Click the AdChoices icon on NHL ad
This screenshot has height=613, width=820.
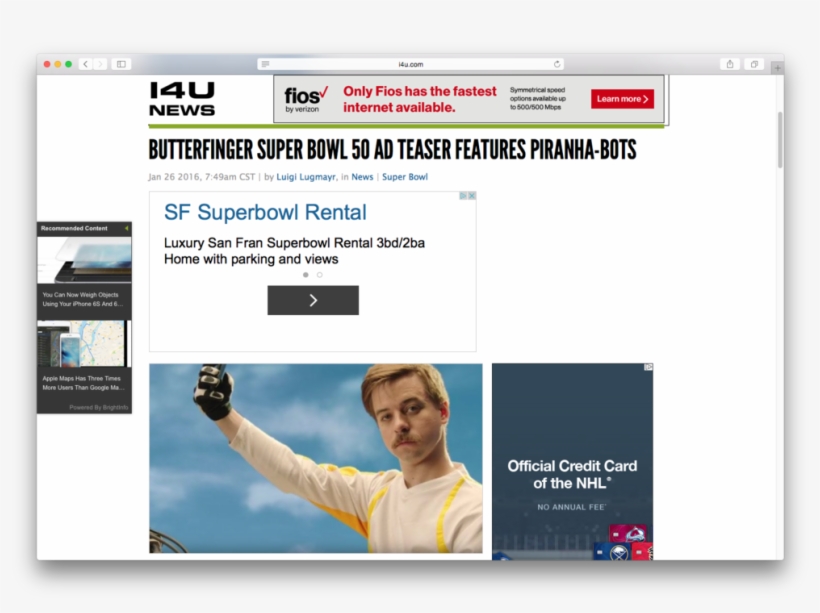pyautogui.click(x=648, y=367)
